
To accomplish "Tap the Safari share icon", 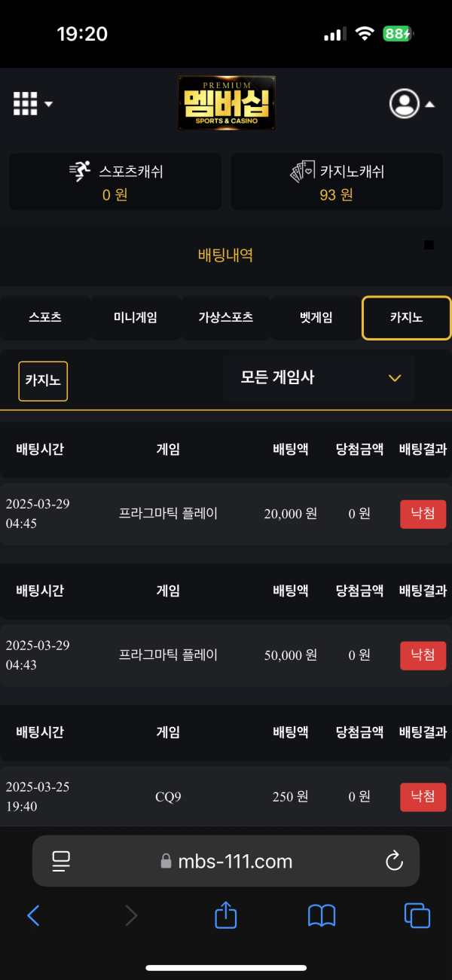I will [226, 915].
